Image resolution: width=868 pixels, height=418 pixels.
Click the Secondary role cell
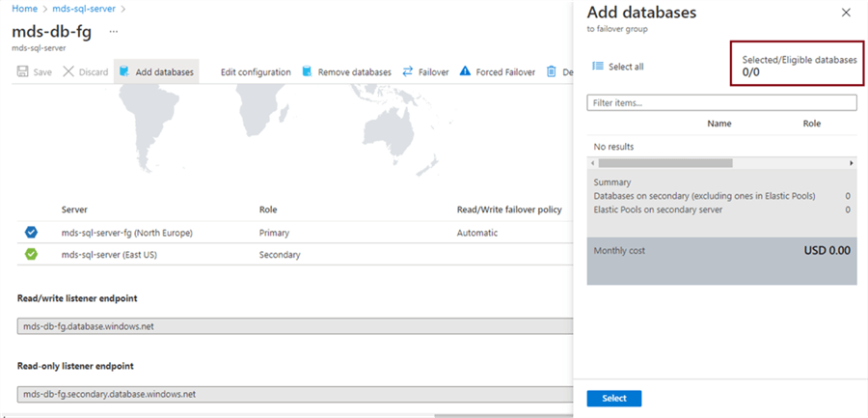(x=280, y=255)
